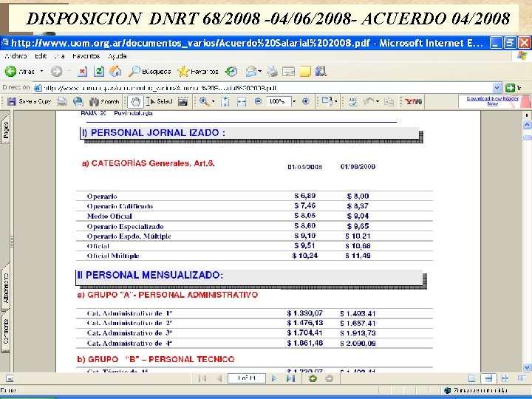Click the value '$ 11,49' for Oficial Múltiple
532x399 pixels.
click(x=358, y=256)
